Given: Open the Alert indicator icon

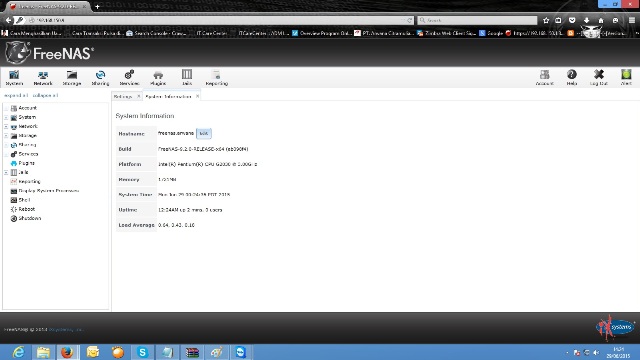Looking at the screenshot, I should (626, 78).
